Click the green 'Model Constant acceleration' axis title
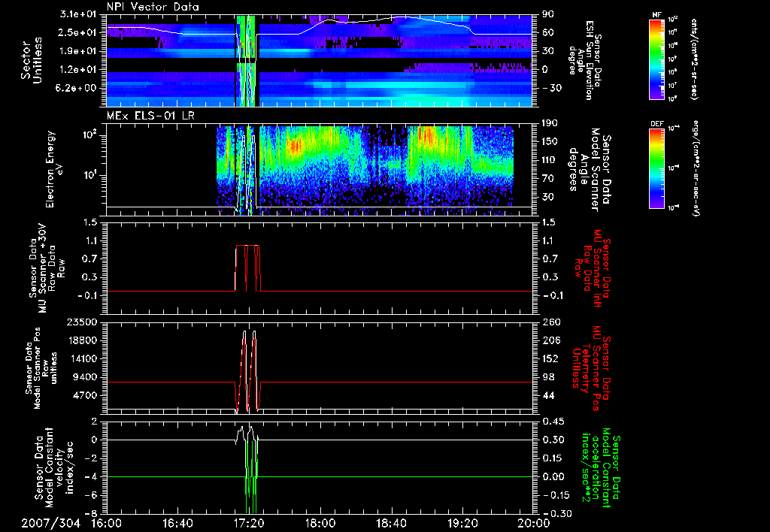The height and width of the screenshot is (532, 770). click(x=601, y=467)
